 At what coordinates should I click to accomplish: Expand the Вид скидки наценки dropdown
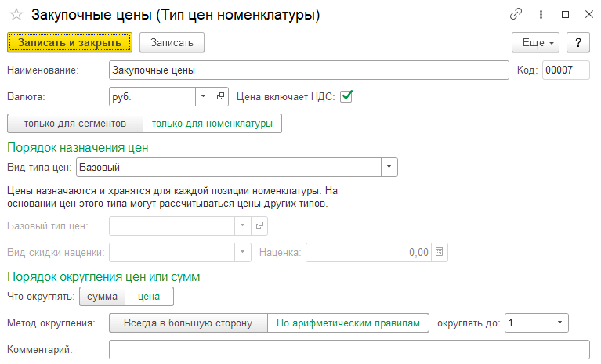pyautogui.click(x=243, y=252)
